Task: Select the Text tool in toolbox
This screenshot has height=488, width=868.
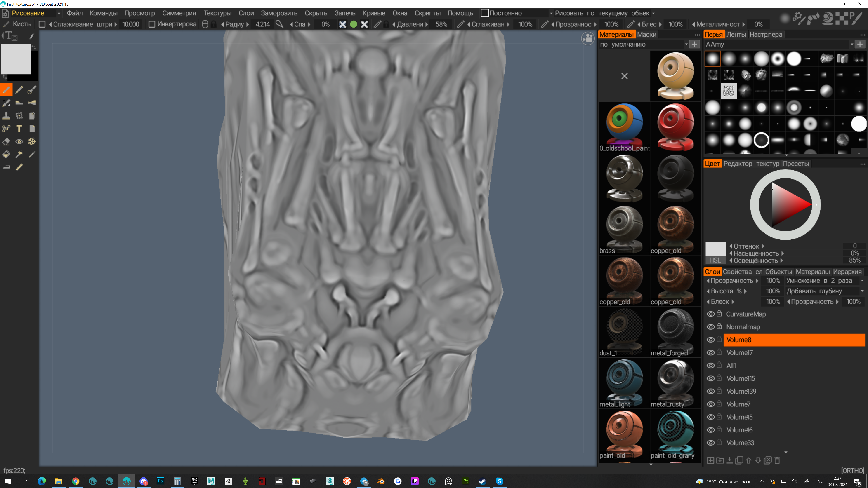Action: click(x=19, y=129)
